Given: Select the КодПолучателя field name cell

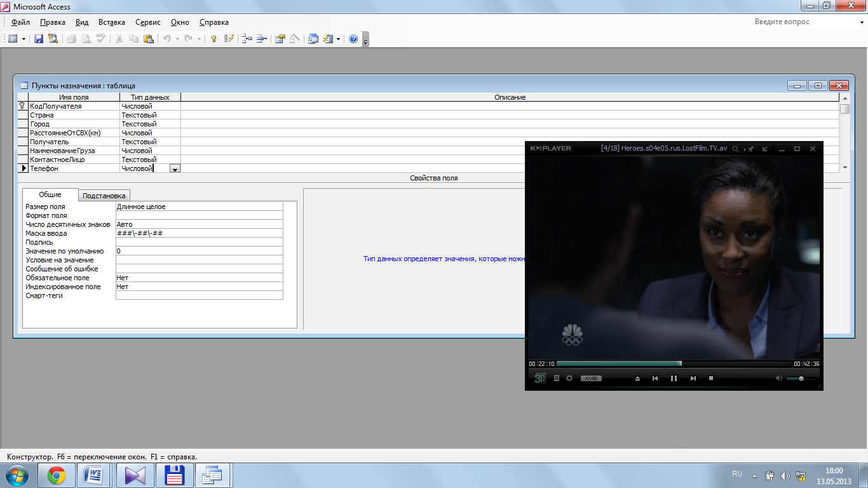Looking at the screenshot, I should pyautogui.click(x=74, y=106).
